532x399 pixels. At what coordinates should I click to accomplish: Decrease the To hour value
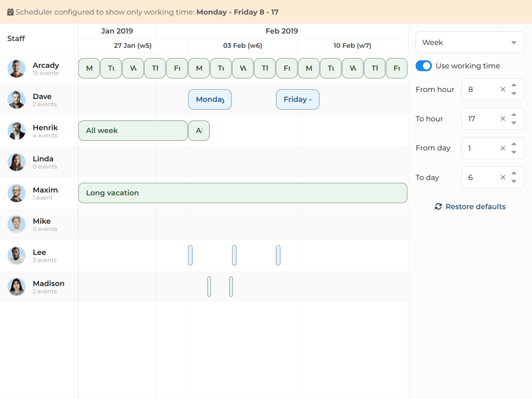[x=514, y=123]
